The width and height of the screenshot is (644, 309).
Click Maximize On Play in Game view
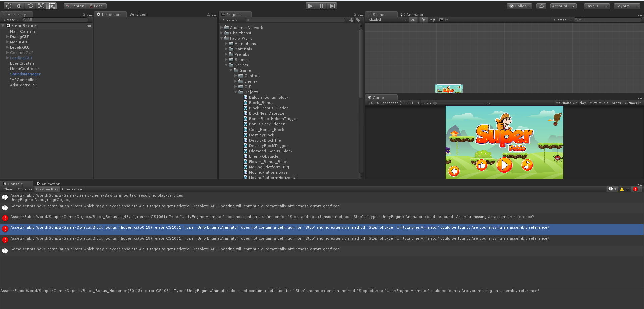click(571, 103)
